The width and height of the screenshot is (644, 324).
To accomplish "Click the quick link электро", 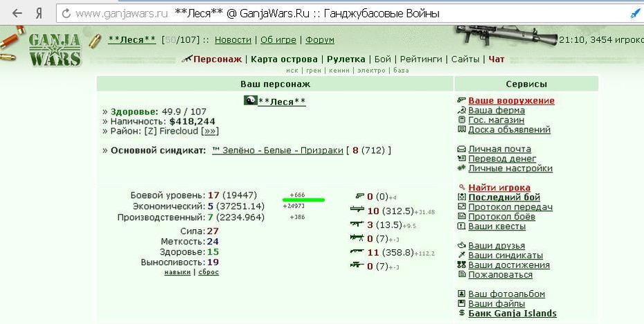I will (371, 70).
